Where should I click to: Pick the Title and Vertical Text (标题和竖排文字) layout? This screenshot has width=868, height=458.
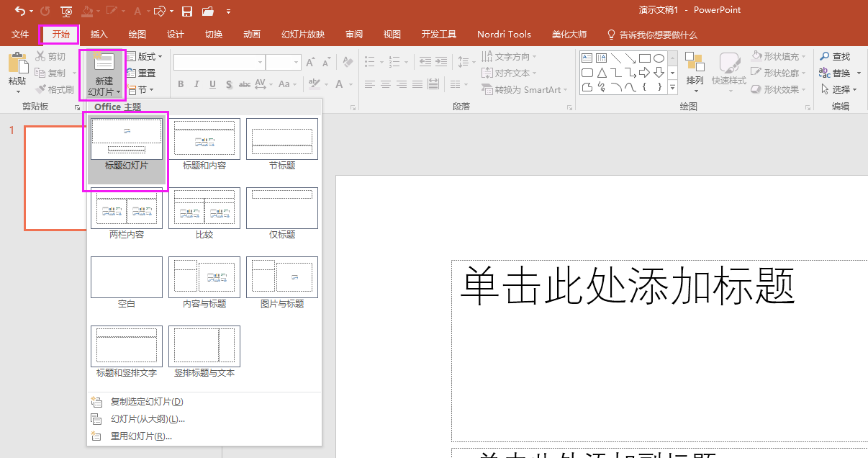127,352
